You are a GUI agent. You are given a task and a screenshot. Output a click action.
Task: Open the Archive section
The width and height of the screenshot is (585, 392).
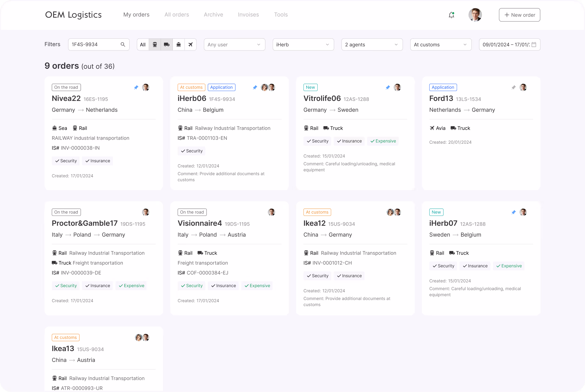point(213,14)
